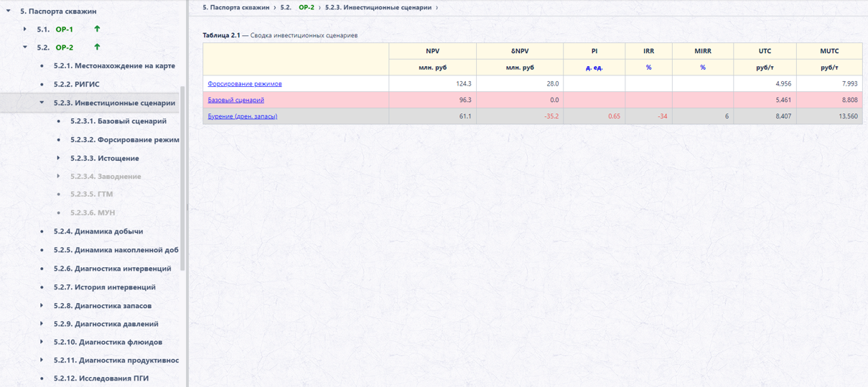The image size is (868, 387).
Task: Select the greyed 5.2.3.5. ГТМ item
Action: pyautogui.click(x=92, y=194)
